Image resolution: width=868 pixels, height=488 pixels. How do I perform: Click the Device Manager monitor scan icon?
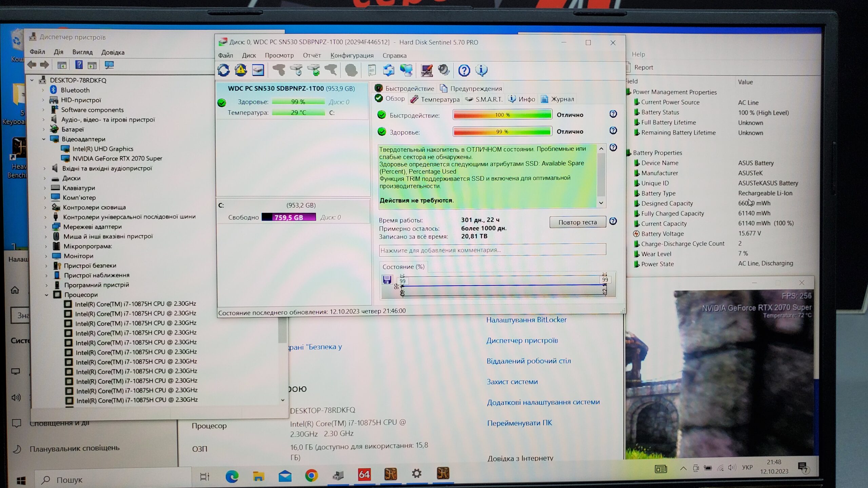[109, 65]
